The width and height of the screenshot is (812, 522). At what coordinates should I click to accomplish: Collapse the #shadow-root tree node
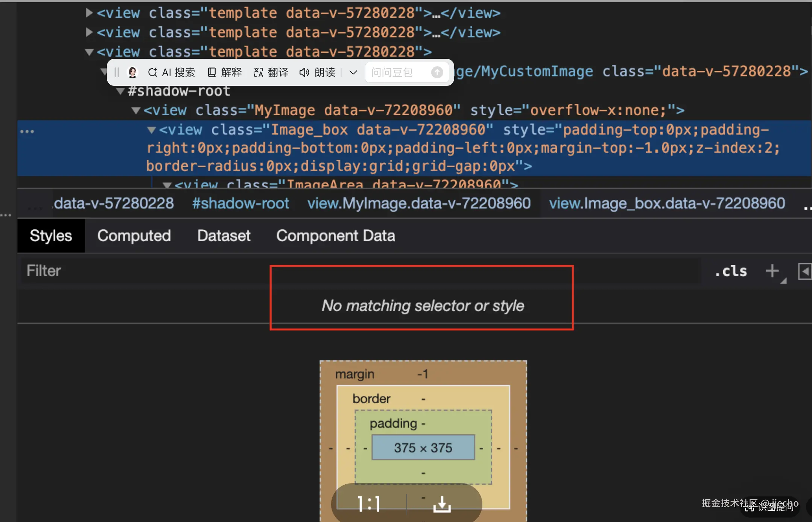pyautogui.click(x=120, y=91)
